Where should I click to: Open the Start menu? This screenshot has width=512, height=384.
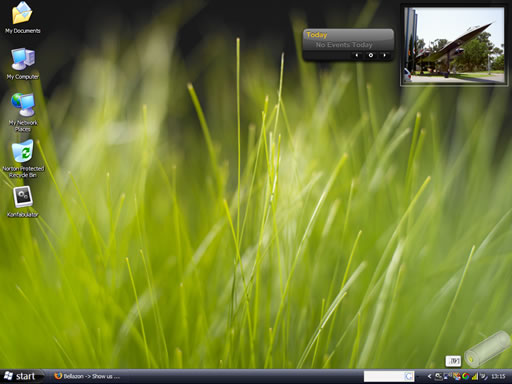coord(21,376)
